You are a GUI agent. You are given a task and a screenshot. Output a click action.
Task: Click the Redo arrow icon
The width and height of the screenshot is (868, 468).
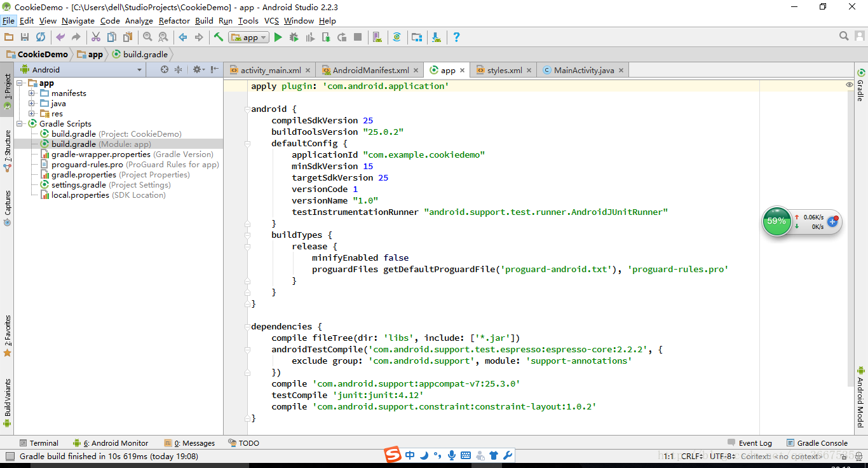tap(76, 38)
